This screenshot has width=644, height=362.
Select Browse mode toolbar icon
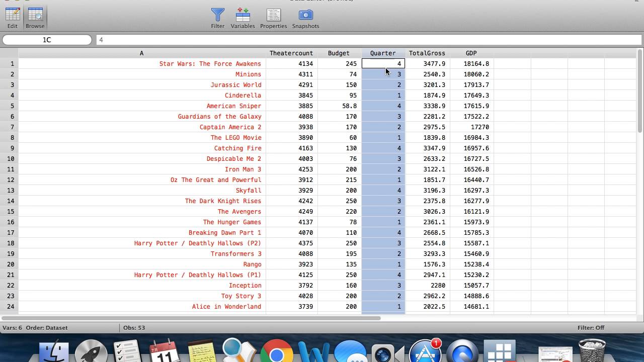click(35, 18)
